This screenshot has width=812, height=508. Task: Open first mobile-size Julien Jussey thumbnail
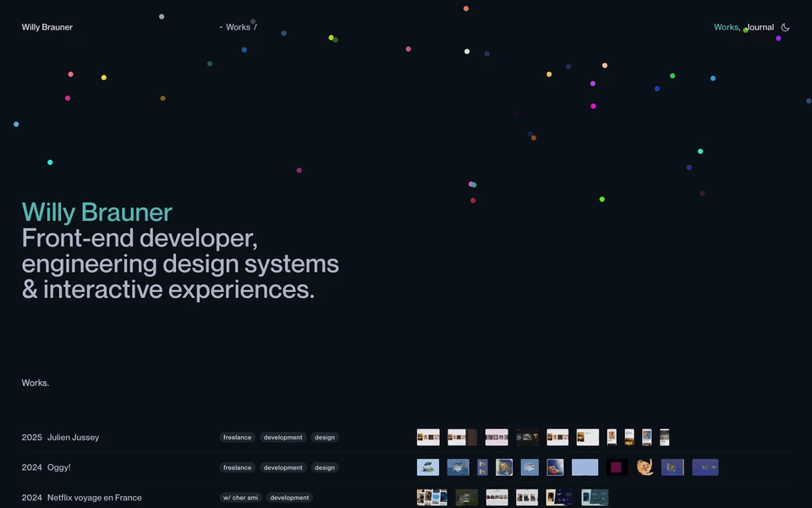pos(612,437)
